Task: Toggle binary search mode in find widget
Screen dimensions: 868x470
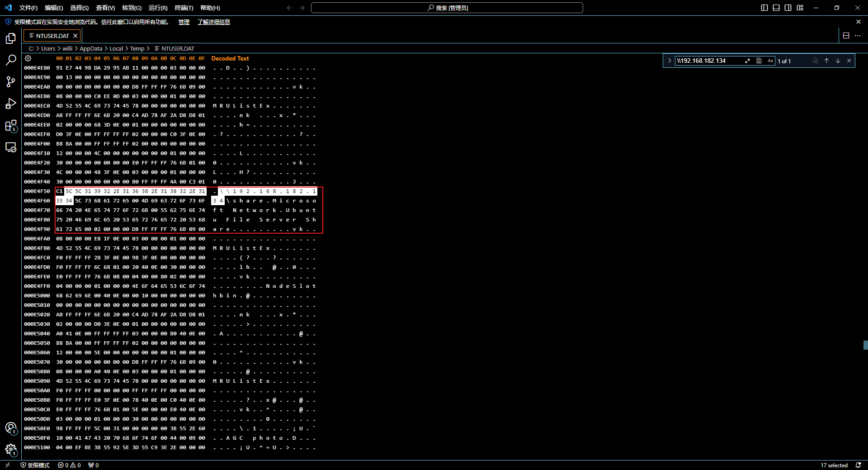Action: pyautogui.click(x=759, y=61)
